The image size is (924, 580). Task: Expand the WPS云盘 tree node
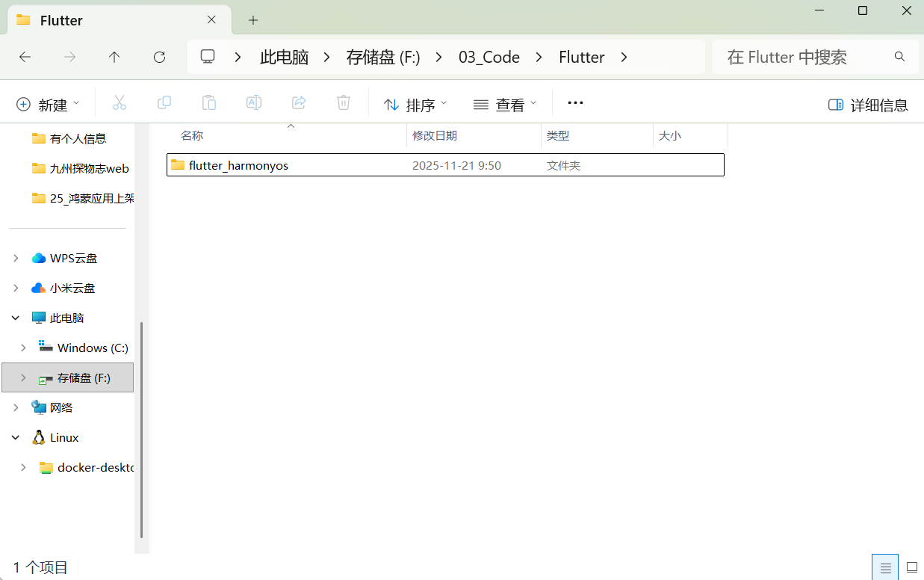(x=16, y=258)
